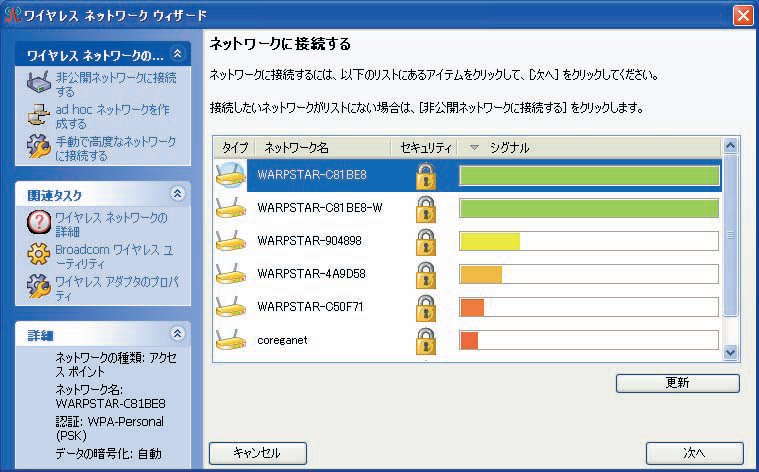The height and width of the screenshot is (472, 759).
Task: Click the padlock icon of WARPSTAR-C81BE8
Action: point(426,176)
